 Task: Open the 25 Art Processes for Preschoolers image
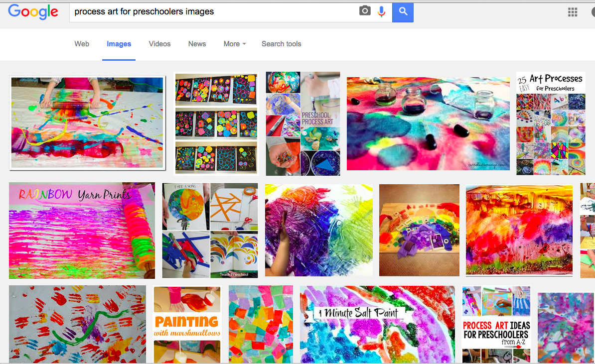click(551, 123)
